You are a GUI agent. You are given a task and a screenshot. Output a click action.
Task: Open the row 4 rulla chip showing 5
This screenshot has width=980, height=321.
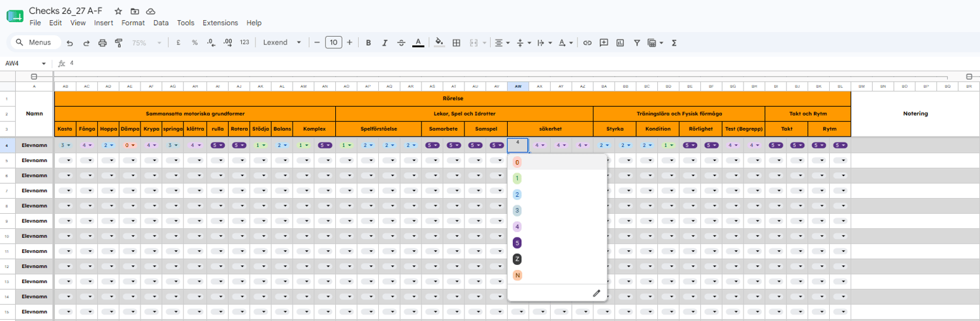[x=218, y=145]
